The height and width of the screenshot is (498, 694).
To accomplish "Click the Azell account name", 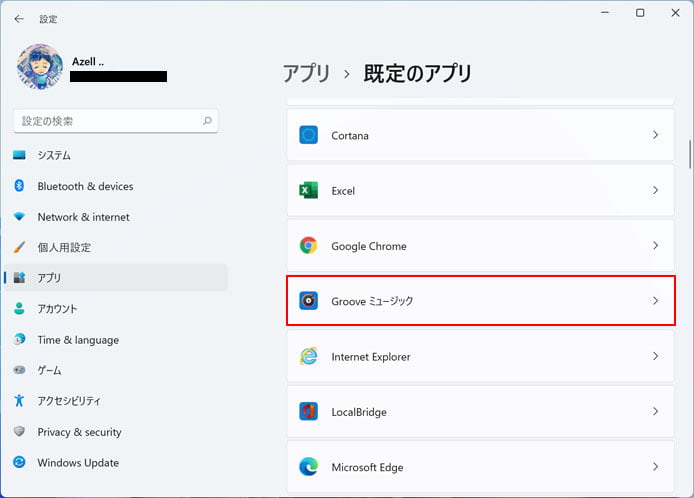I will coord(88,62).
